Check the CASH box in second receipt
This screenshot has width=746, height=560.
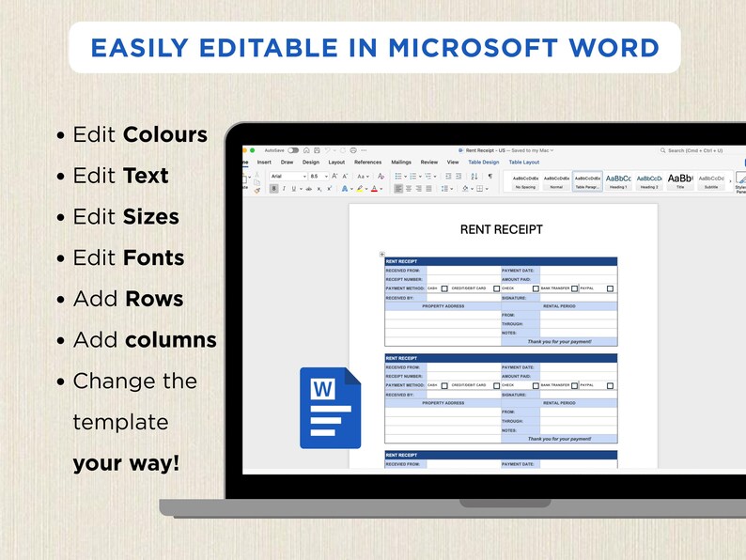(444, 385)
